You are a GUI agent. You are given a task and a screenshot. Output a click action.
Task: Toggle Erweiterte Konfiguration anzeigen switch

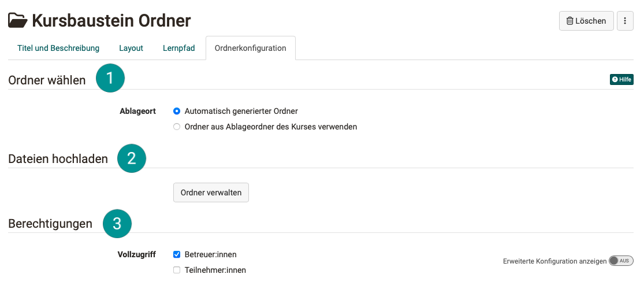point(621,261)
